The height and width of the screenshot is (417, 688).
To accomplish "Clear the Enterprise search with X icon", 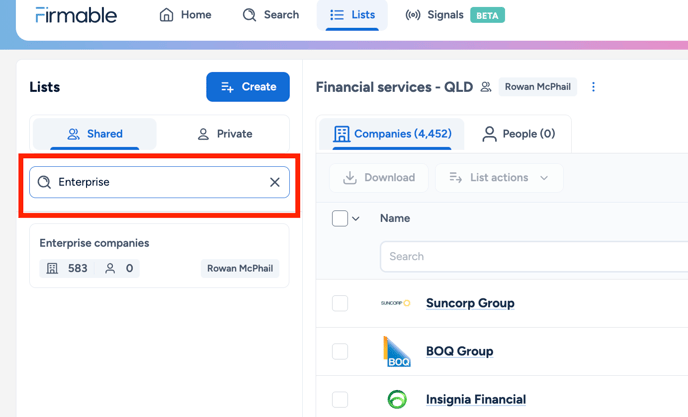I will point(275,182).
